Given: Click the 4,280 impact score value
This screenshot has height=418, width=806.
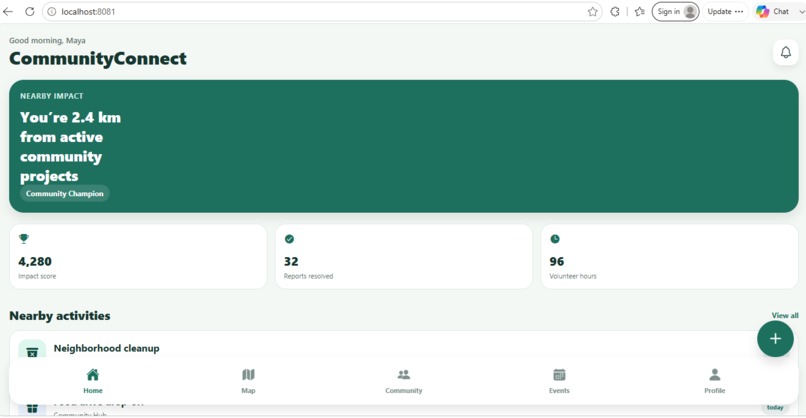Looking at the screenshot, I should coord(35,261).
